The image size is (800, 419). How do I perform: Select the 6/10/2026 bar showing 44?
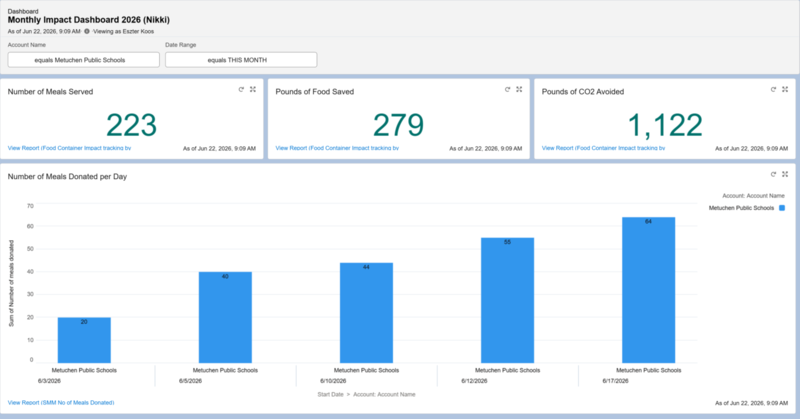(x=366, y=313)
